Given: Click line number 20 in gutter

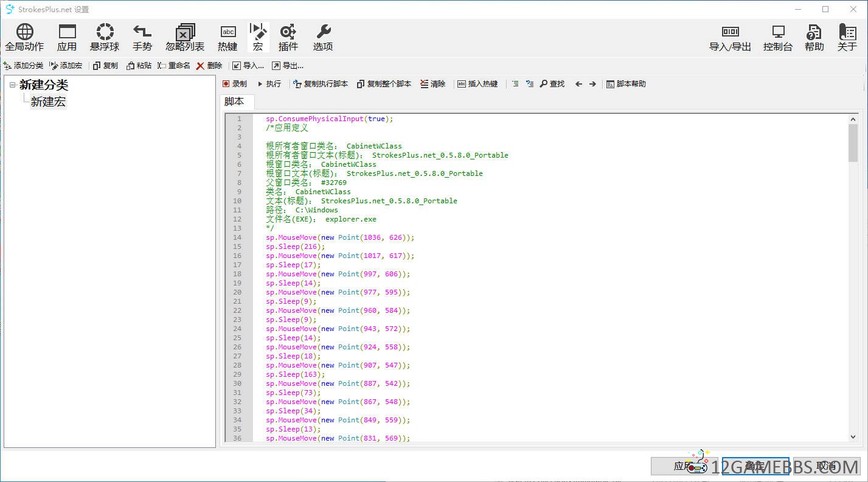Looking at the screenshot, I should click(x=237, y=292).
